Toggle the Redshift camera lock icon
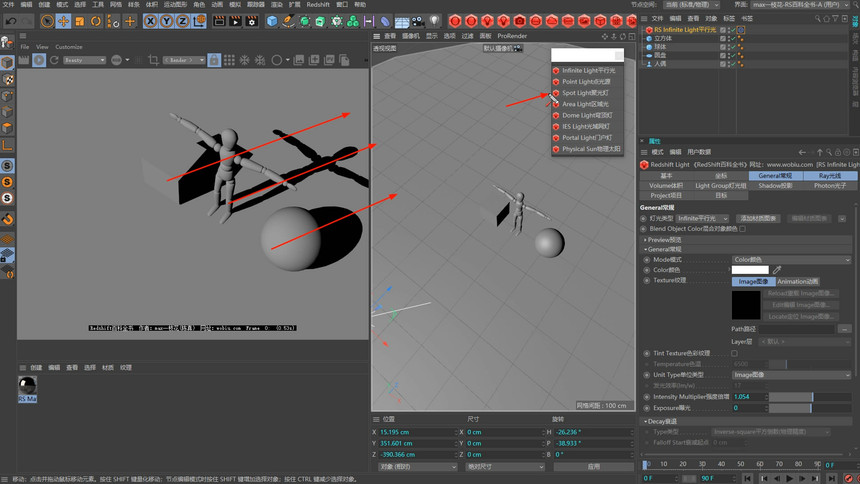Image resolution: width=860 pixels, height=484 pixels. (x=214, y=60)
